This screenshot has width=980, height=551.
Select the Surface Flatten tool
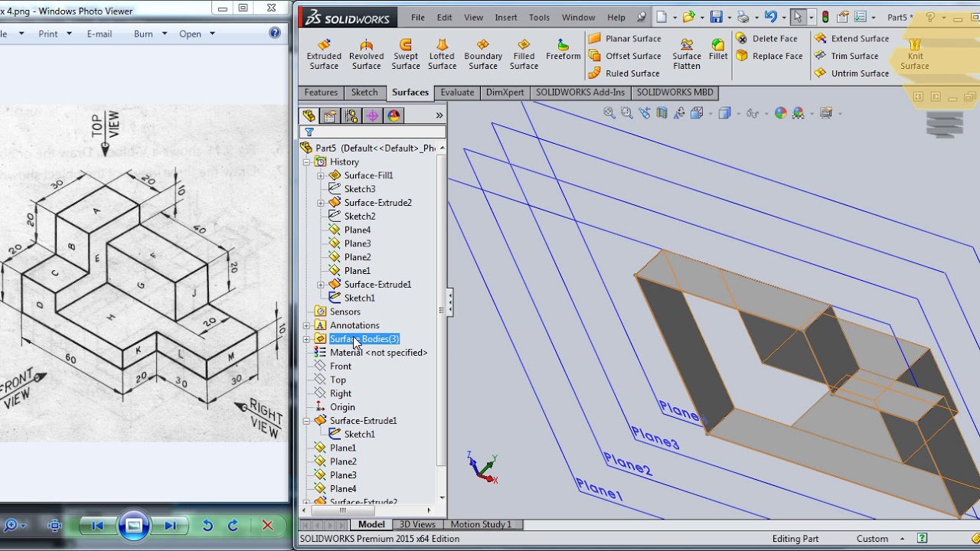687,54
